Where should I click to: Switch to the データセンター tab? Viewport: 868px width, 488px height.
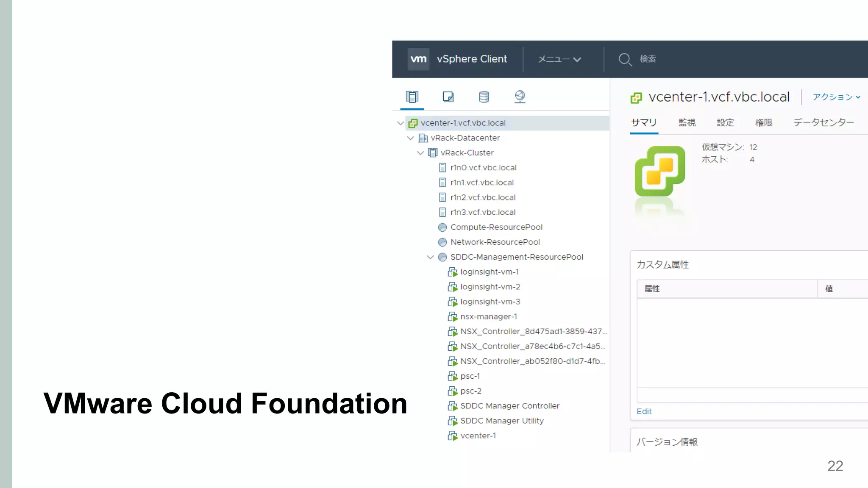click(x=823, y=123)
